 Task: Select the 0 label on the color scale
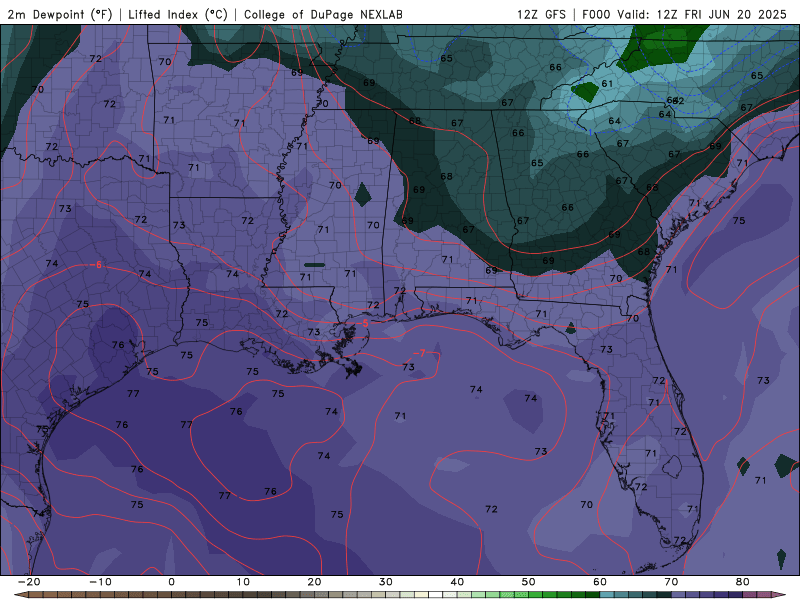(x=171, y=582)
